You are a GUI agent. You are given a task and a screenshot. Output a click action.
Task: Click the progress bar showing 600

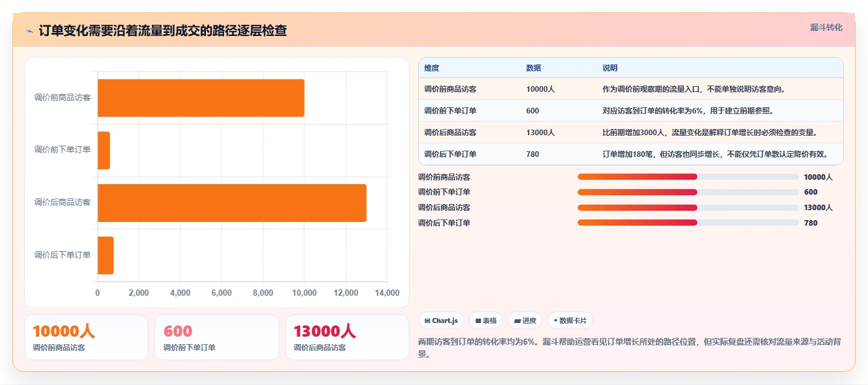coord(688,192)
